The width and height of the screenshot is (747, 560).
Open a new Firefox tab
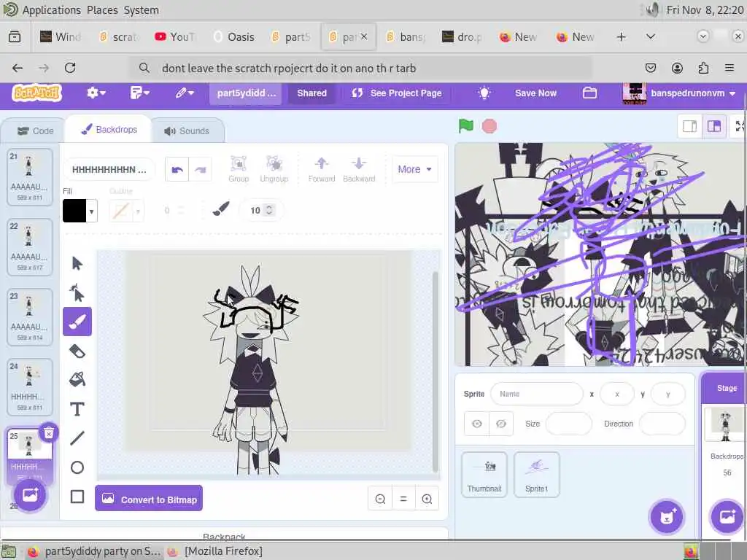pyautogui.click(x=622, y=36)
